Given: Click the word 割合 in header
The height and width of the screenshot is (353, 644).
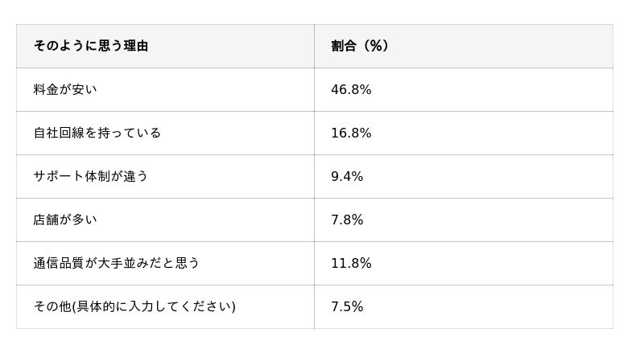Looking at the screenshot, I should click(344, 46).
